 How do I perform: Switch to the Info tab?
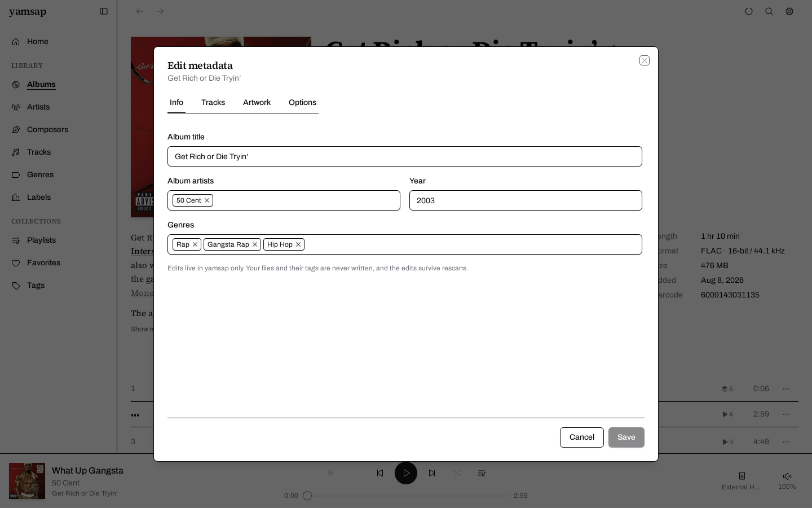pos(176,103)
